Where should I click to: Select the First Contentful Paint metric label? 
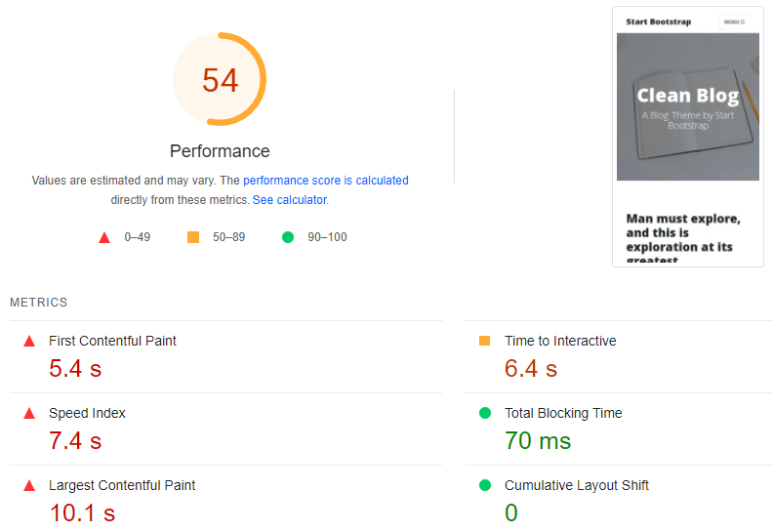[112, 341]
